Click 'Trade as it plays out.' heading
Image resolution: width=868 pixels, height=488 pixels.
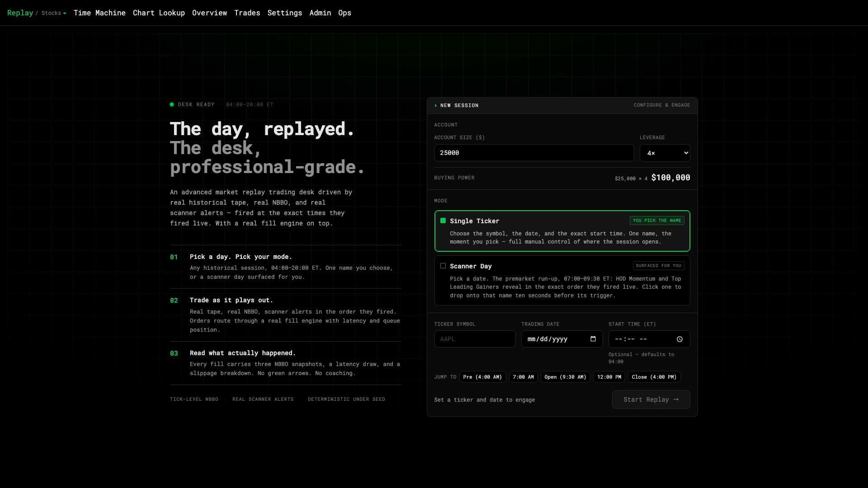tap(231, 300)
